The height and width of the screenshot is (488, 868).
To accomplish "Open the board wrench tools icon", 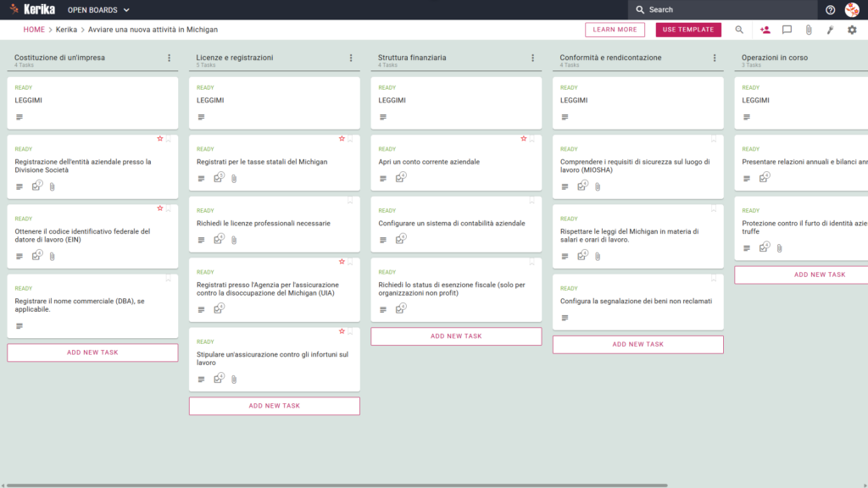I will (831, 30).
